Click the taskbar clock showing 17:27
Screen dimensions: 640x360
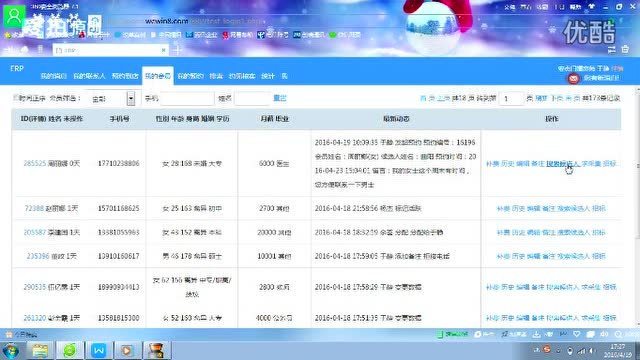[x=618, y=351]
